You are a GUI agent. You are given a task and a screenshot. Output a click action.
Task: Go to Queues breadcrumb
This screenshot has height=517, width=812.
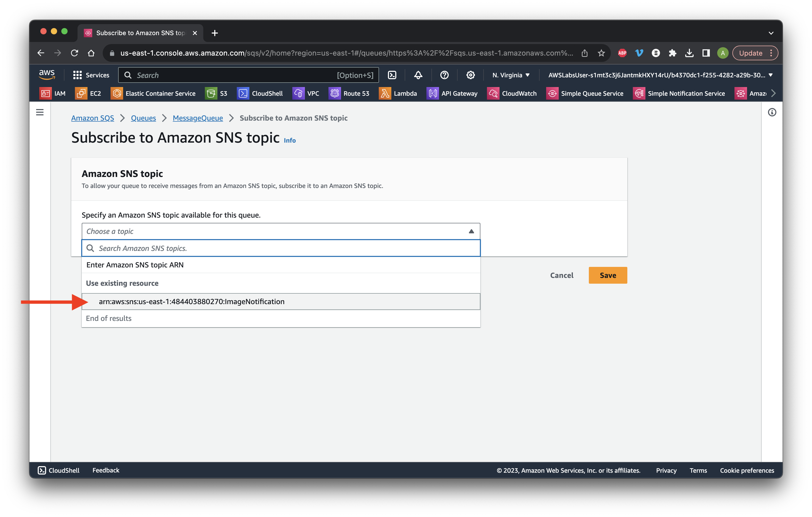coord(143,118)
